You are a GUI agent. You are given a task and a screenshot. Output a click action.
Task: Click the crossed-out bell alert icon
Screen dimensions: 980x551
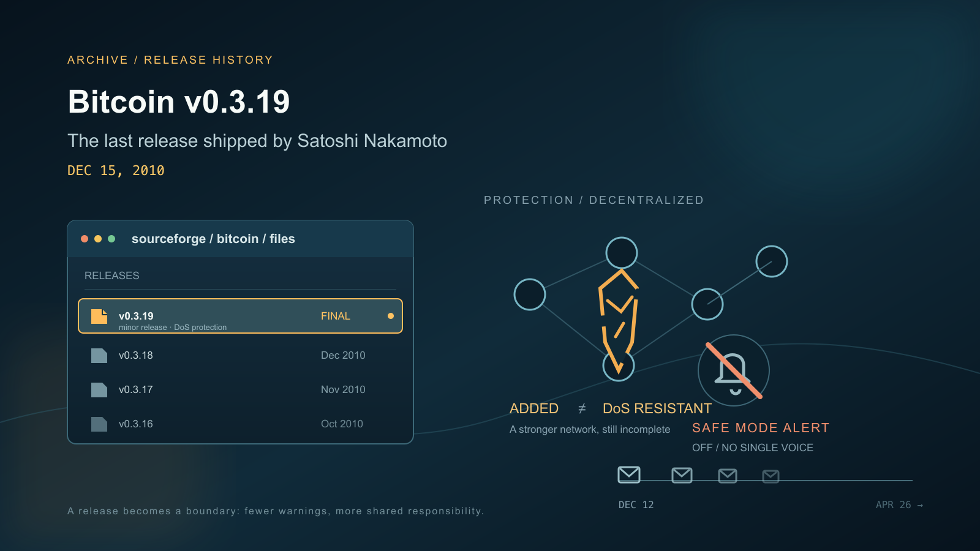click(x=734, y=370)
